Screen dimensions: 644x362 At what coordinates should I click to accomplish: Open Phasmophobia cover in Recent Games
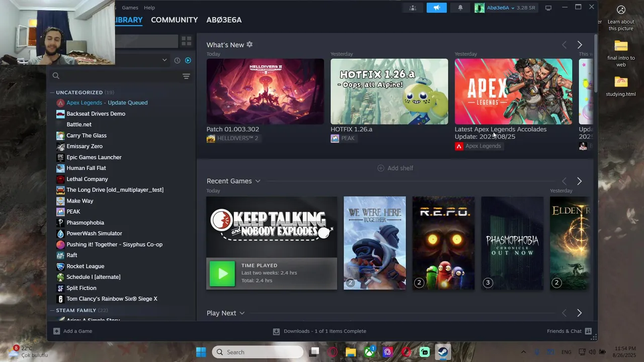point(512,243)
